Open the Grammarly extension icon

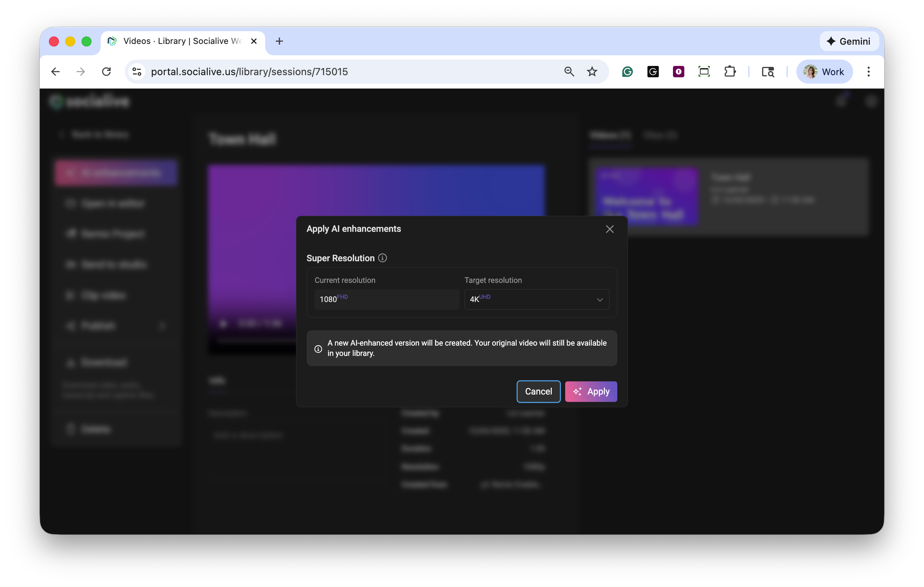tap(627, 72)
